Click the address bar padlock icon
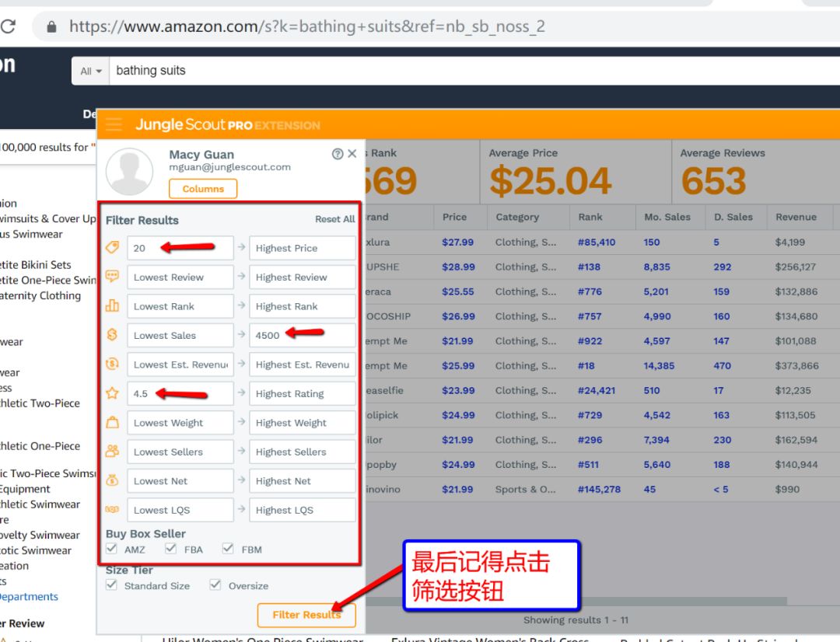The height and width of the screenshot is (642, 840). coord(51,26)
